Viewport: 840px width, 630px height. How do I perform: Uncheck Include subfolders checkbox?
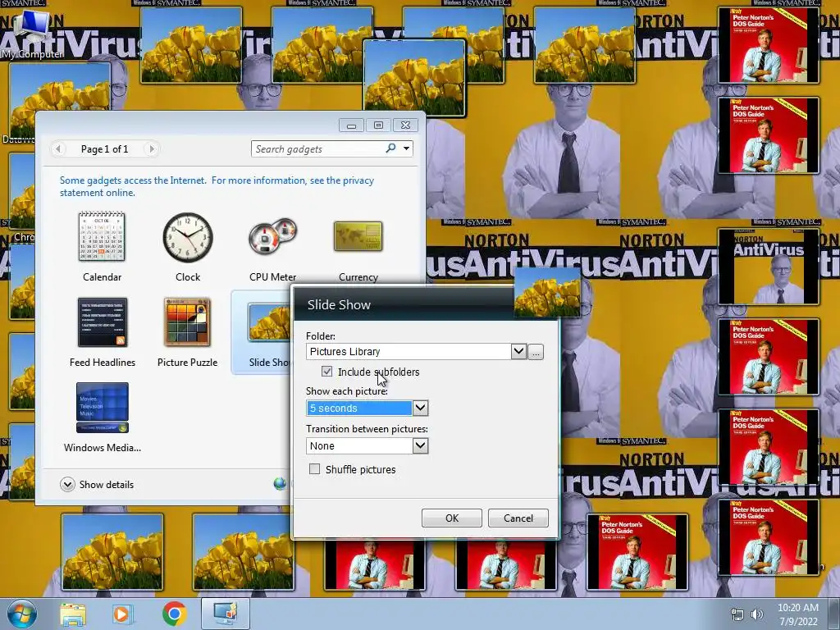pos(326,372)
